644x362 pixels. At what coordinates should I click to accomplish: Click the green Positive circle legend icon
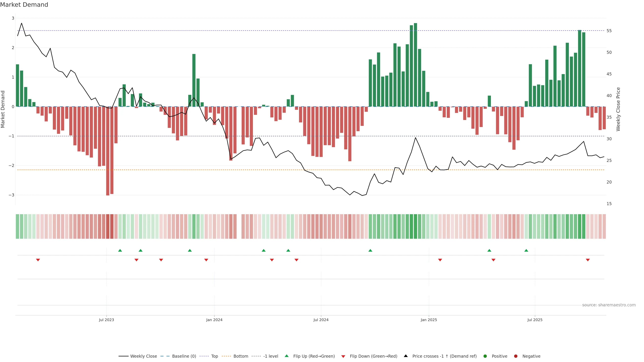pyautogui.click(x=485, y=356)
